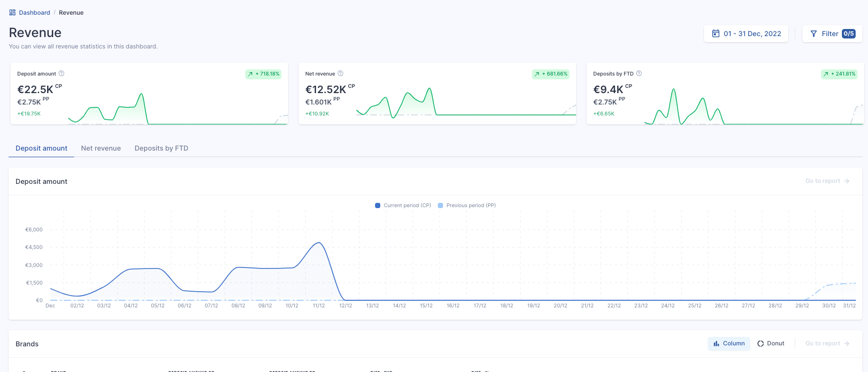This screenshot has height=372, width=868.
Task: Open the Filter 0/5 panel
Action: pos(832,34)
